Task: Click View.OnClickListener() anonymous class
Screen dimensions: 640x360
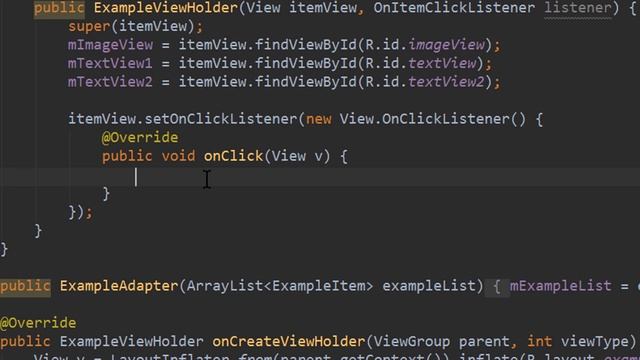Action: click(x=433, y=119)
